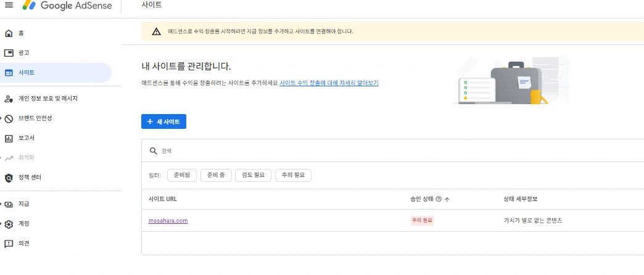Screen dimensions: 644x275
Task: Click the 가치가 별로 없는 콘텐츠 cell
Action: point(533,221)
